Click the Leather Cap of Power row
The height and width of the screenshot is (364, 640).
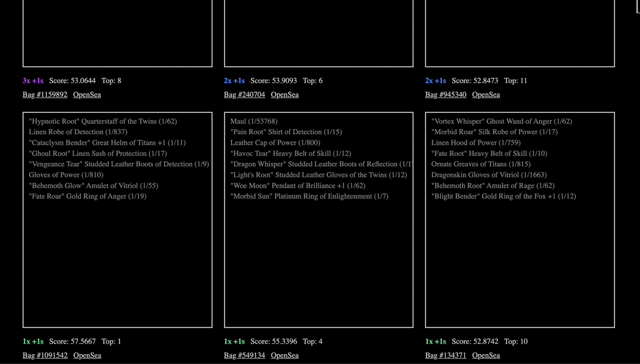(275, 143)
